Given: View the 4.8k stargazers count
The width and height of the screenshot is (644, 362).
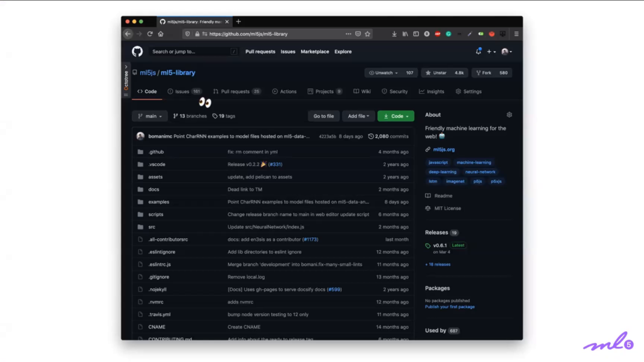Looking at the screenshot, I should (459, 73).
